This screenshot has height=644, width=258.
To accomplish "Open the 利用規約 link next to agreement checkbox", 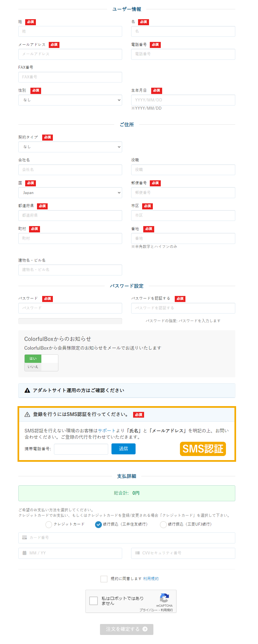I will point(151,579).
